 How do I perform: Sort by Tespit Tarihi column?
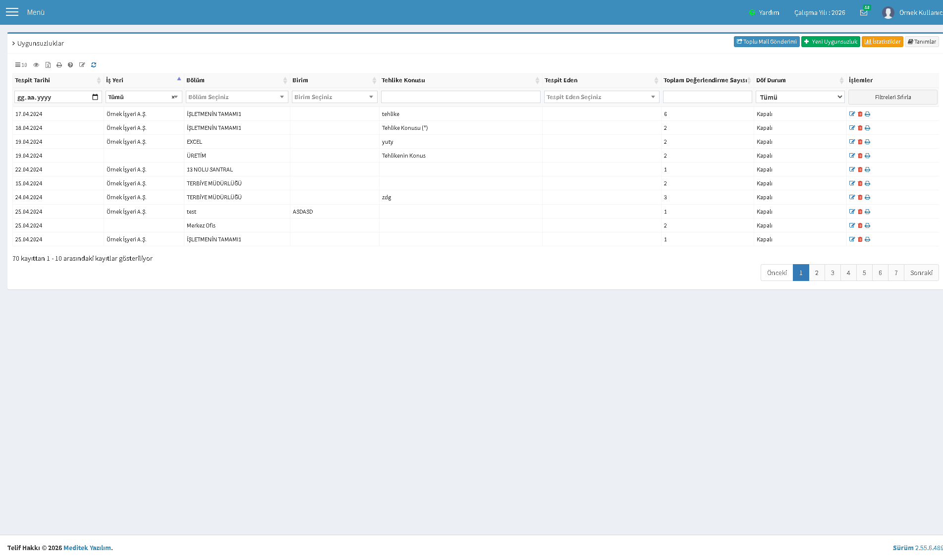(58, 80)
